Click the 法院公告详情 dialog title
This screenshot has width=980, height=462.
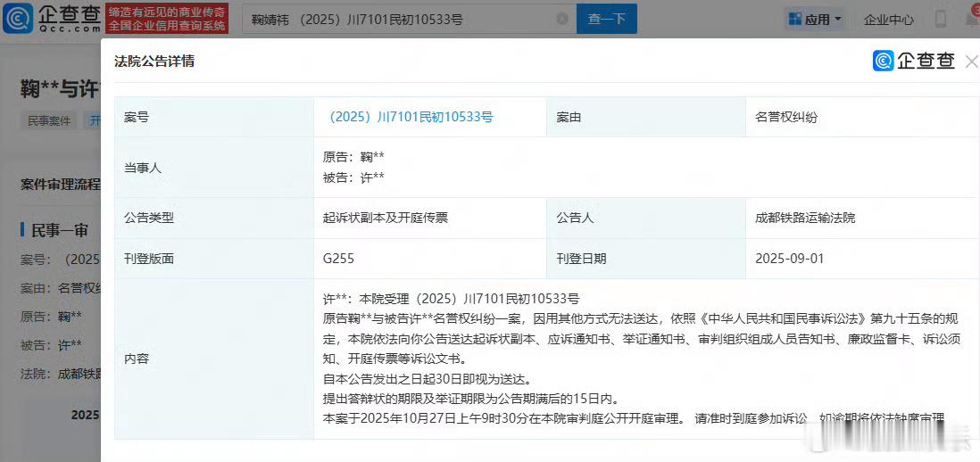point(154,62)
